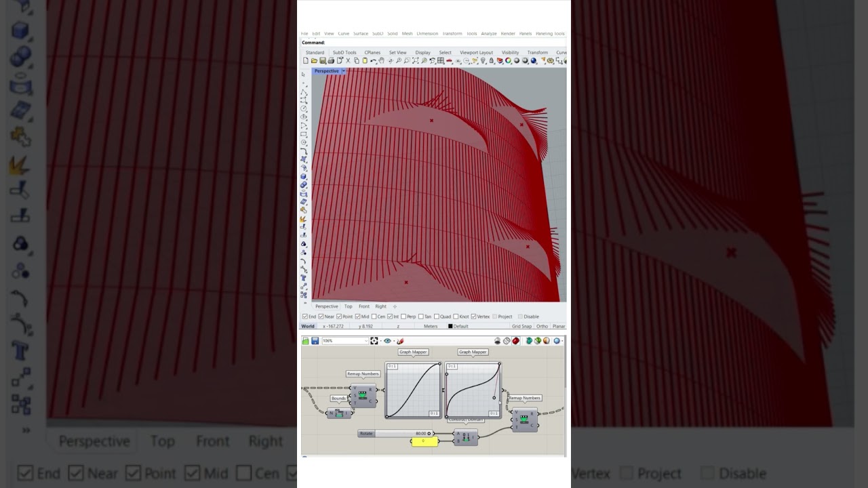Image resolution: width=868 pixels, height=488 pixels.
Task: Click the Grasshopper zoom extents icon
Action: 374,341
